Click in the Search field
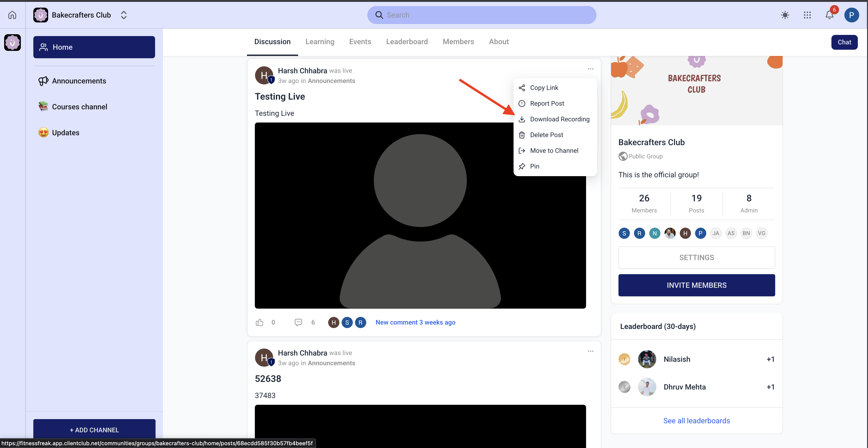The image size is (868, 448). pos(482,15)
